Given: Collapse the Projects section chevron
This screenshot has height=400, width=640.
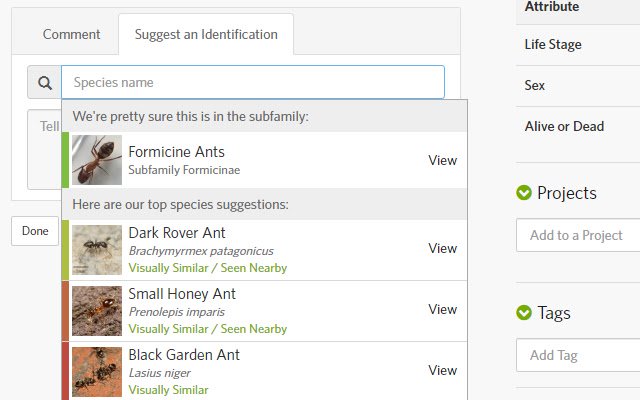Looking at the screenshot, I should click(524, 193).
